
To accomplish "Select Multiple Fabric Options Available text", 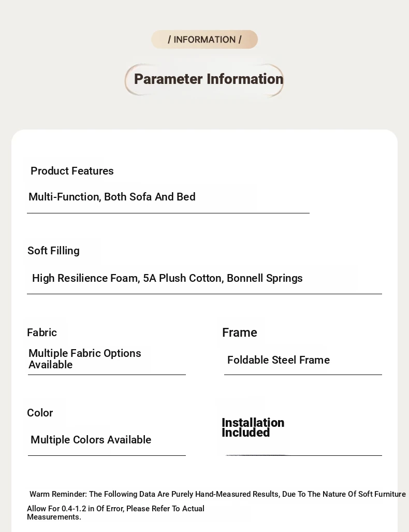I will tap(85, 358).
